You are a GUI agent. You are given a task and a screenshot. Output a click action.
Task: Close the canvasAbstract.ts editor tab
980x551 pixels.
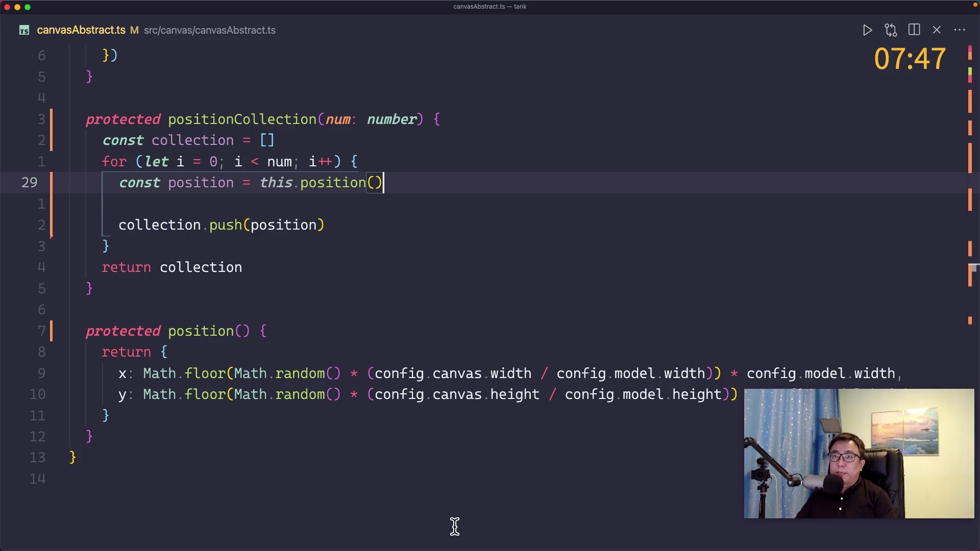(x=937, y=30)
